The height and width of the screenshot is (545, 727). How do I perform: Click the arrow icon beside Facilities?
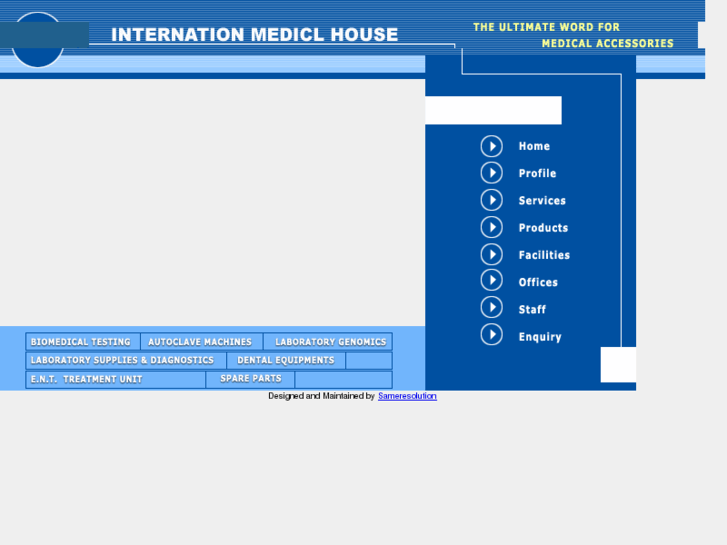(491, 255)
